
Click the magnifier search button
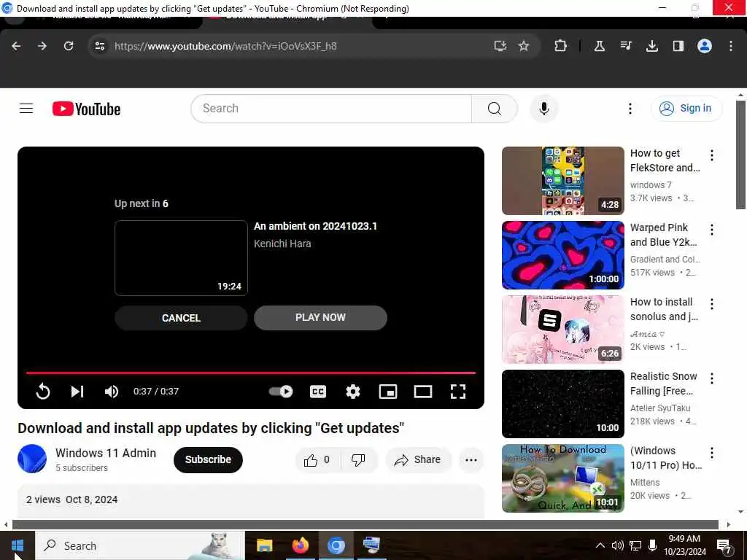point(495,109)
